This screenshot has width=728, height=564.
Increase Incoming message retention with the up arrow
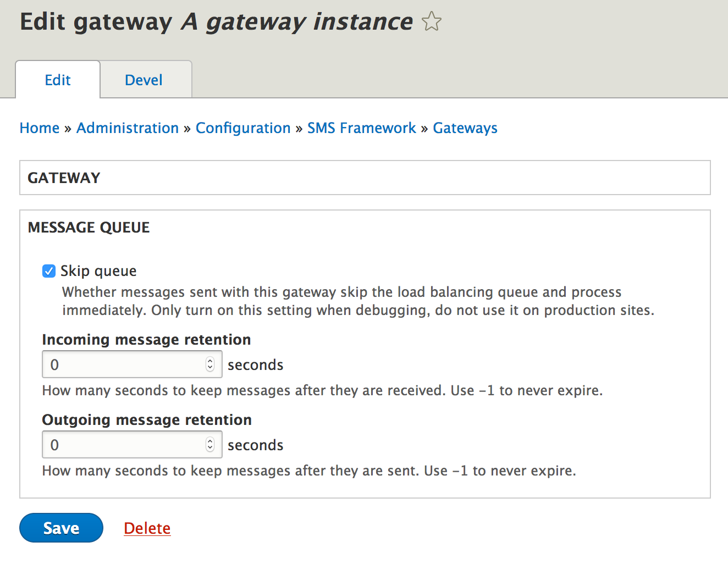(210, 361)
